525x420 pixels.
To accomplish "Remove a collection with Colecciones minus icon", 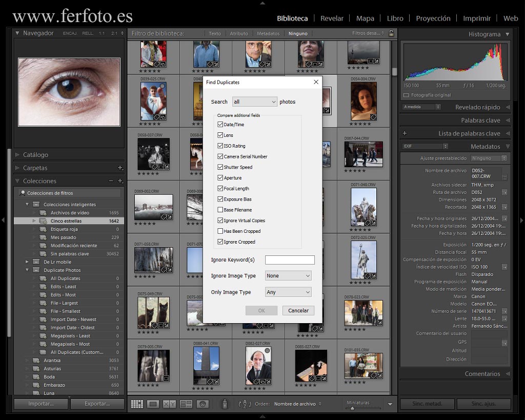I will 111,181.
